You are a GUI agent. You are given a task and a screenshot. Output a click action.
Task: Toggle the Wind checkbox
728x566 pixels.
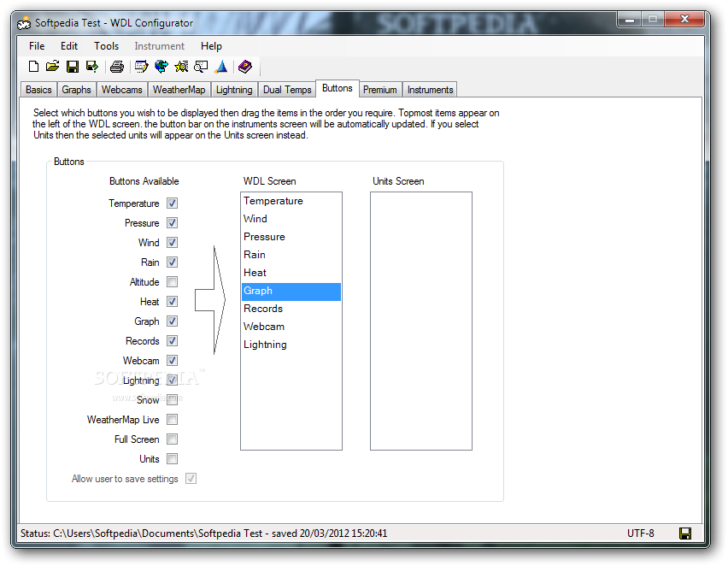pos(172,242)
